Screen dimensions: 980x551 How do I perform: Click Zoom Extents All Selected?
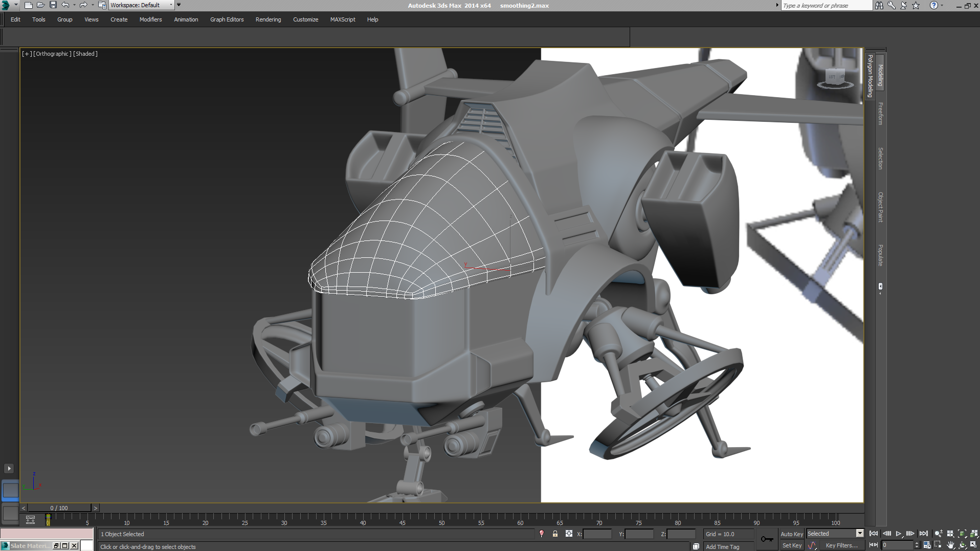pyautogui.click(x=974, y=534)
